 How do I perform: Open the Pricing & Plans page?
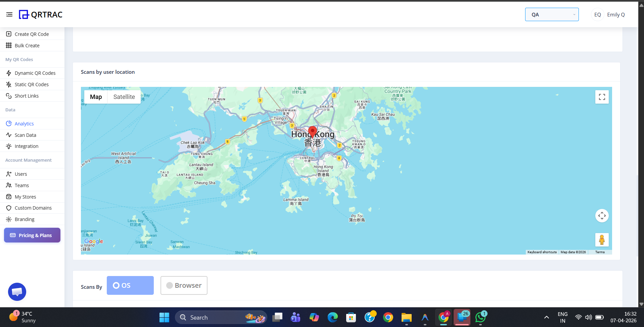coord(32,235)
